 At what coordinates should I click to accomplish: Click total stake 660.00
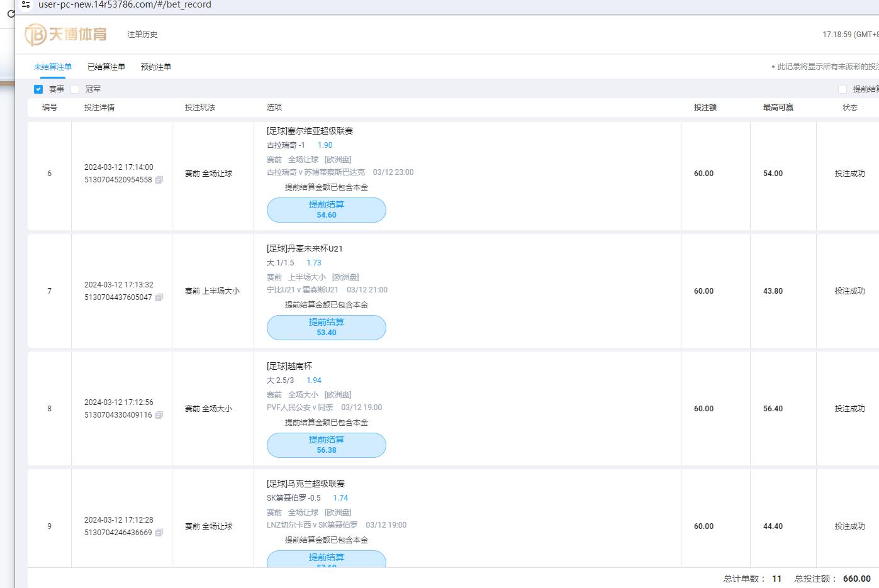coord(857,579)
